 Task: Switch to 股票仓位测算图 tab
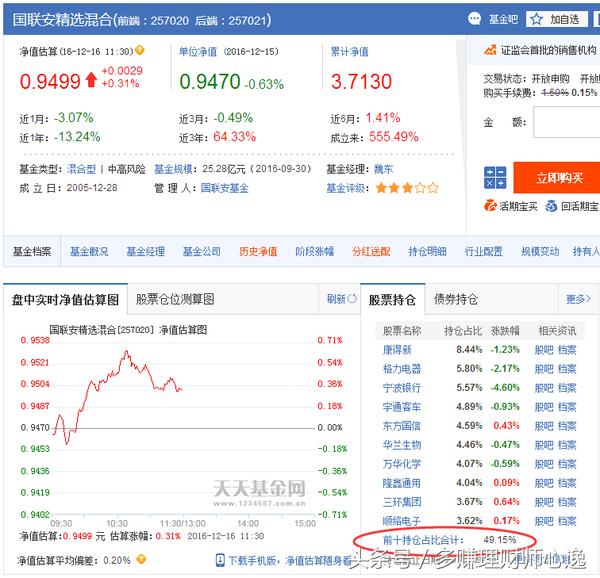click(x=175, y=299)
